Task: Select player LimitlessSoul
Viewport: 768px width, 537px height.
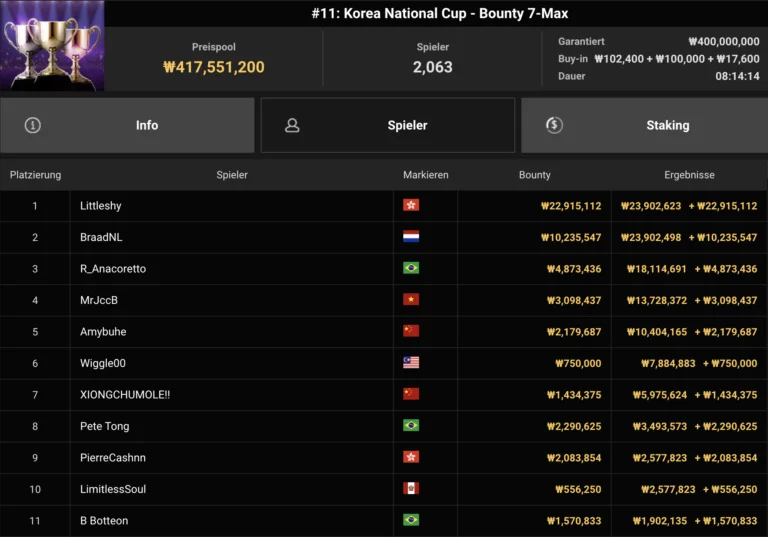Action: click(113, 489)
